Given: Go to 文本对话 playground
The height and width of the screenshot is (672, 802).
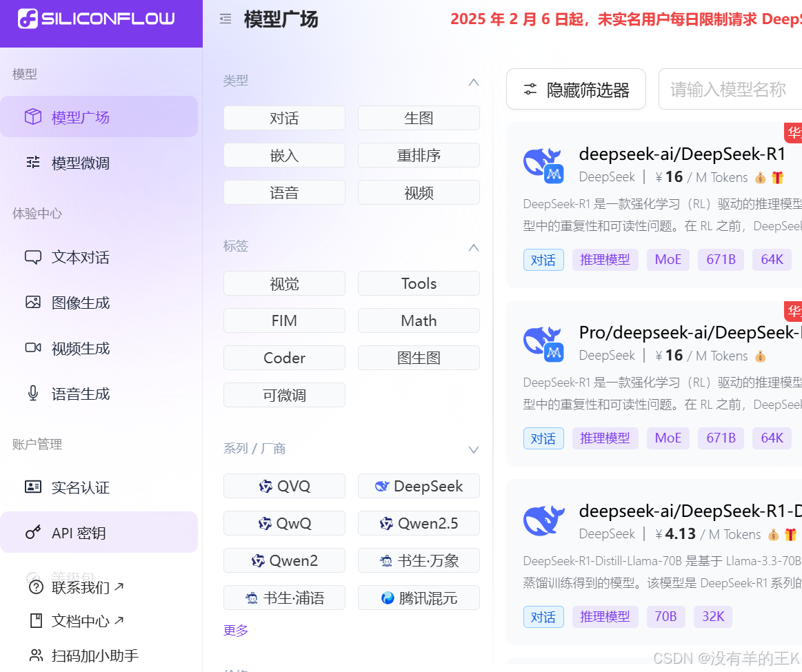Looking at the screenshot, I should pyautogui.click(x=99, y=256).
